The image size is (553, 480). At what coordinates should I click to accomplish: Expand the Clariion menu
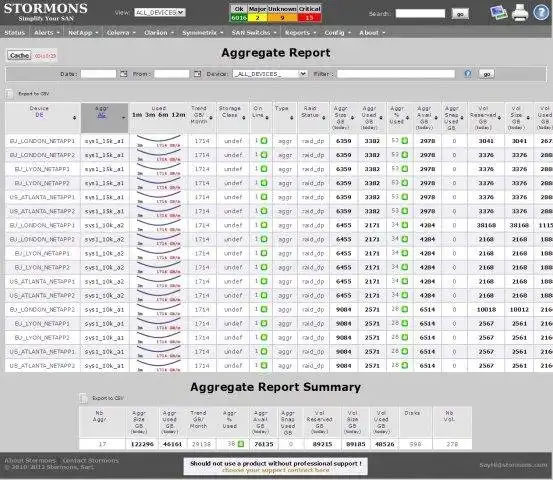[x=159, y=33]
